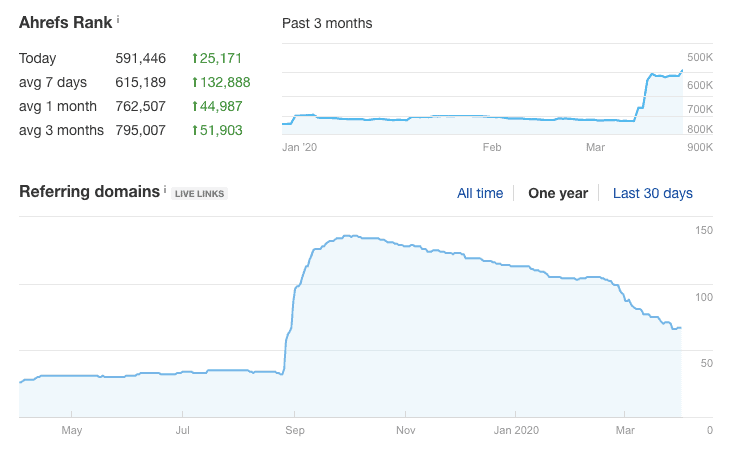Image resolution: width=733 pixels, height=449 pixels.
Task: Click the Referring domains heading
Action: (89, 192)
